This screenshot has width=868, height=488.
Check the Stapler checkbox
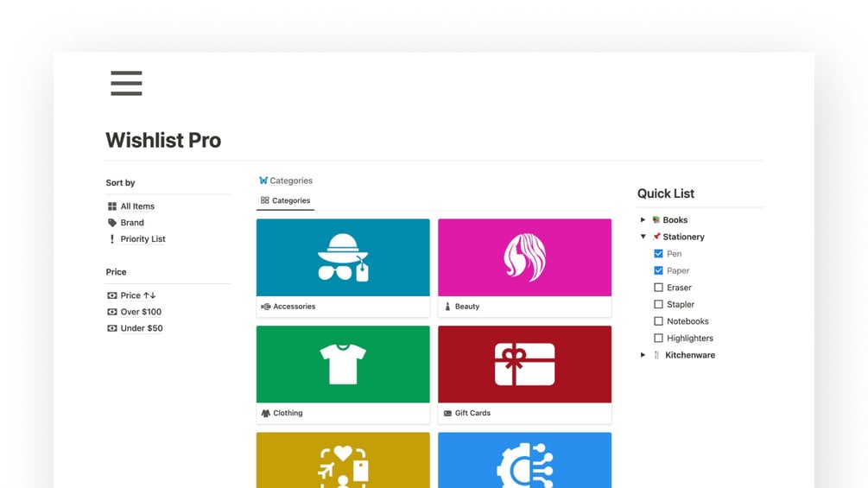point(658,304)
